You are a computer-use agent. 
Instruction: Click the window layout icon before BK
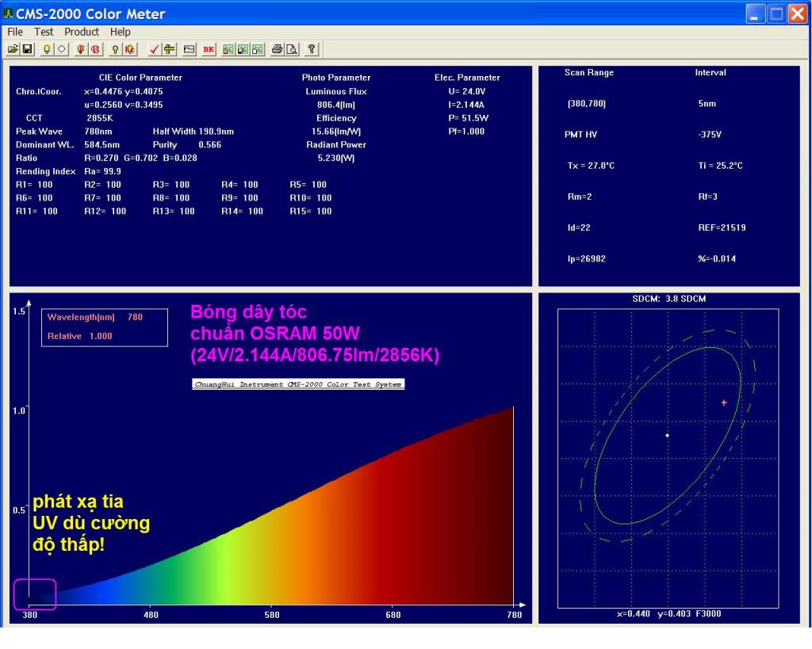[x=189, y=49]
